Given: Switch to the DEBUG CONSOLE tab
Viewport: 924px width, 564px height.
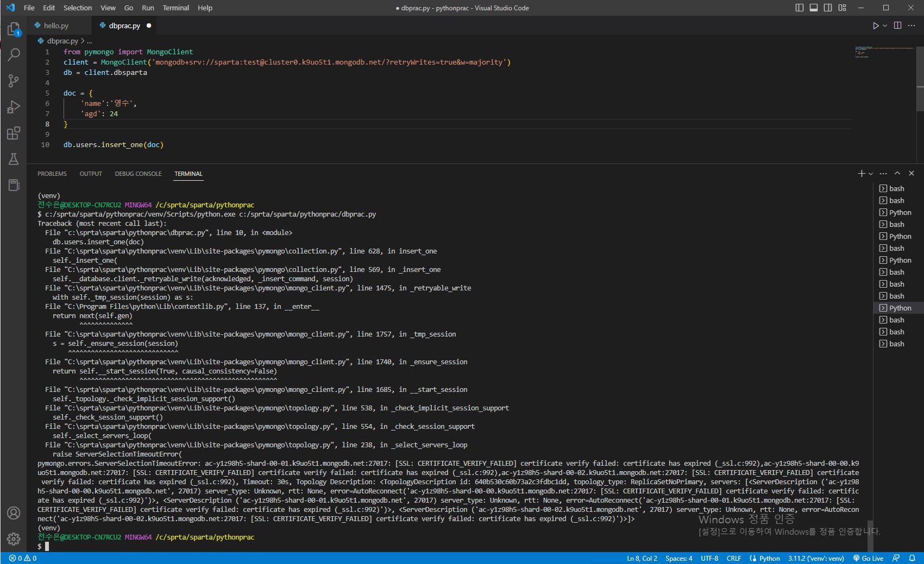Looking at the screenshot, I should coord(138,174).
